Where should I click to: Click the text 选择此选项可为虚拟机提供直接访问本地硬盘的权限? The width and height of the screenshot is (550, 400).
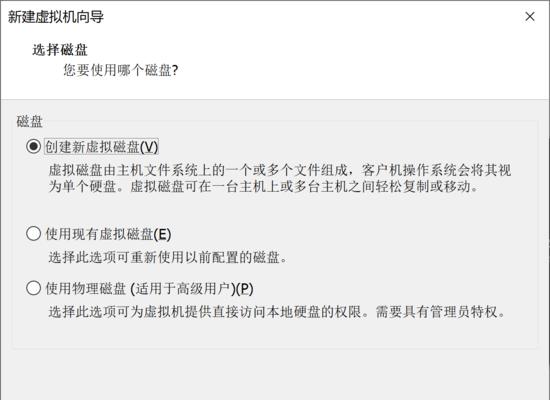[x=208, y=312]
